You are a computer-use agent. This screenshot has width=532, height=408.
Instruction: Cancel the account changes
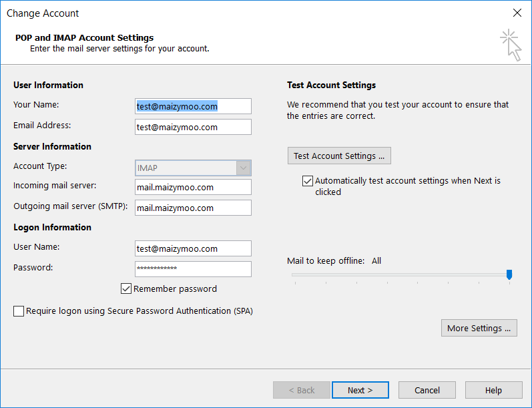point(427,390)
